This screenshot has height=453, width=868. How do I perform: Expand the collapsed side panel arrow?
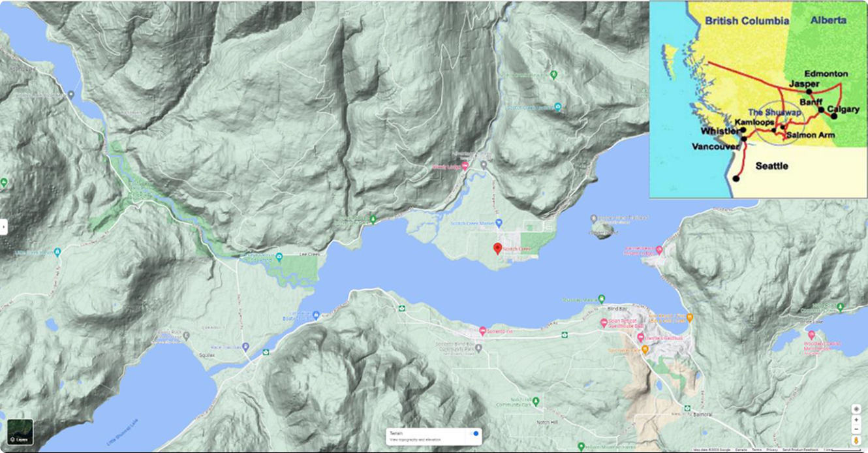pos(3,226)
